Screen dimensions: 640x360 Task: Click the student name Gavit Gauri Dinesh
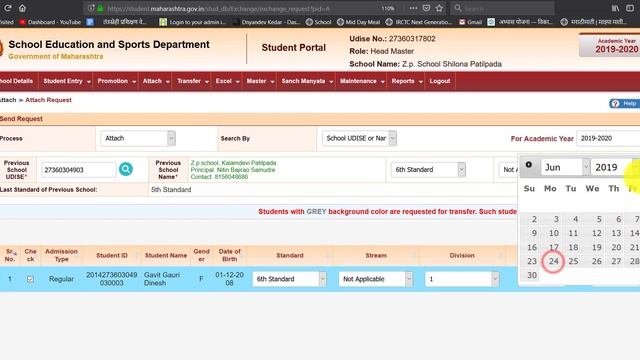point(162,279)
